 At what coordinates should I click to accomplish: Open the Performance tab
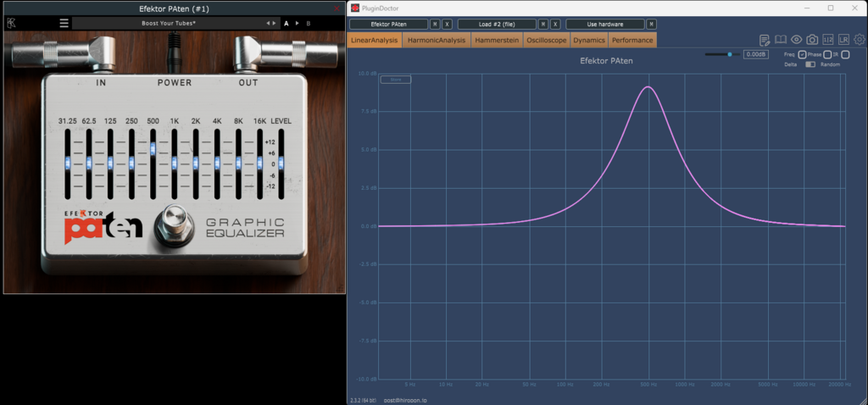pyautogui.click(x=632, y=40)
